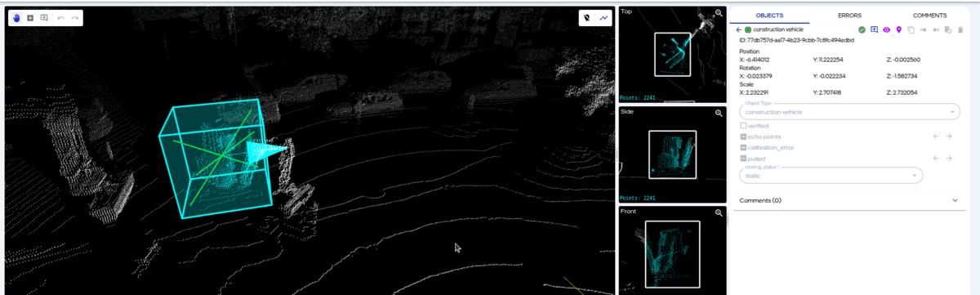Zoom the Top view panel
The height and width of the screenshot is (295, 980).
[719, 13]
